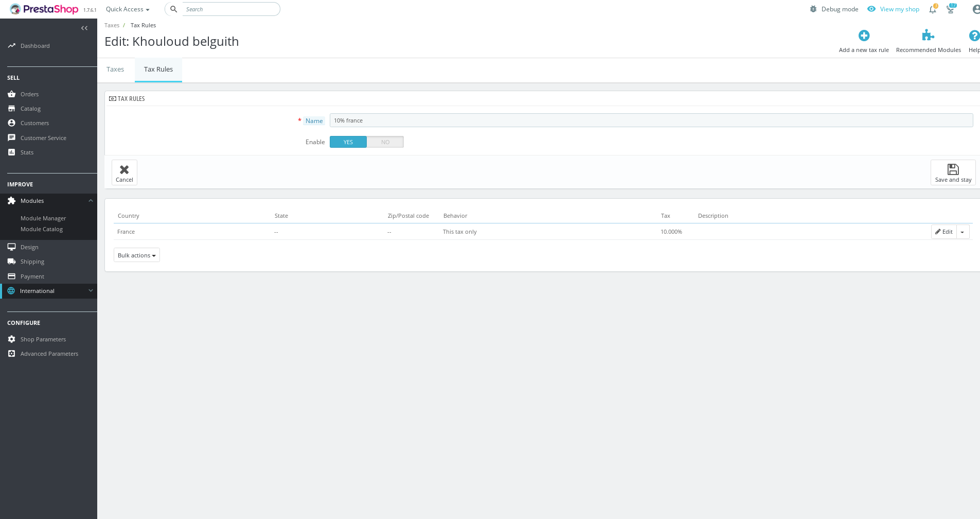Set Enable switch to NO

(x=385, y=142)
